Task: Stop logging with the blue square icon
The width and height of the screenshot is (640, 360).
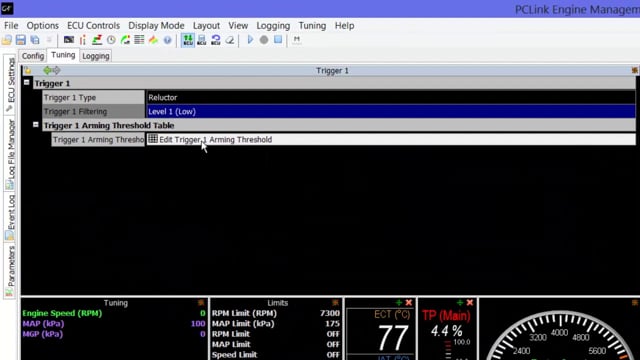Action: point(278,40)
